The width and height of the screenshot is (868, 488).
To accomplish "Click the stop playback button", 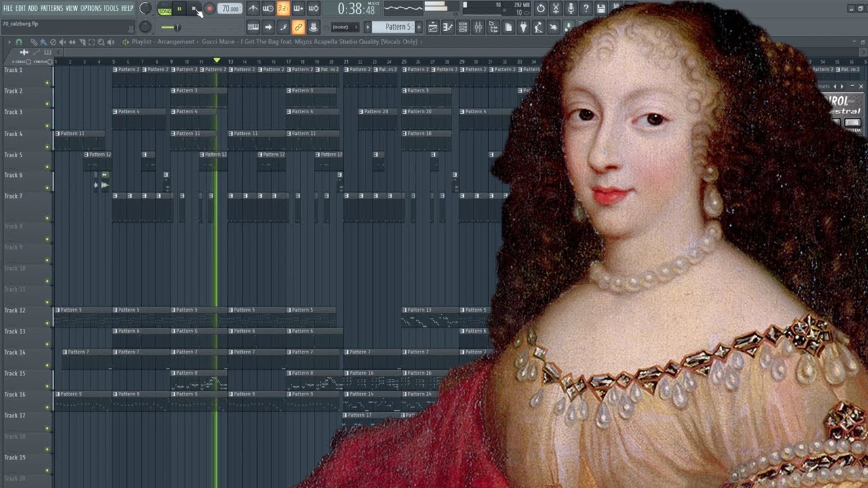I will (x=194, y=9).
